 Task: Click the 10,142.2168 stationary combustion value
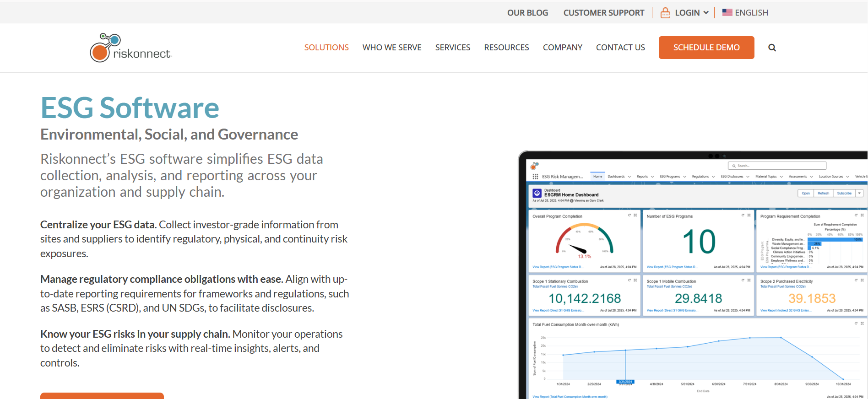585,298
